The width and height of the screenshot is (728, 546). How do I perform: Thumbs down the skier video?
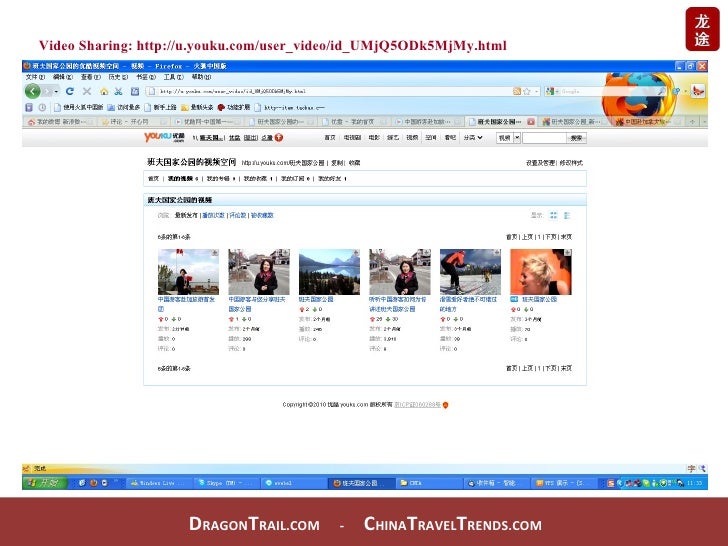pyautogui.click(x=456, y=319)
